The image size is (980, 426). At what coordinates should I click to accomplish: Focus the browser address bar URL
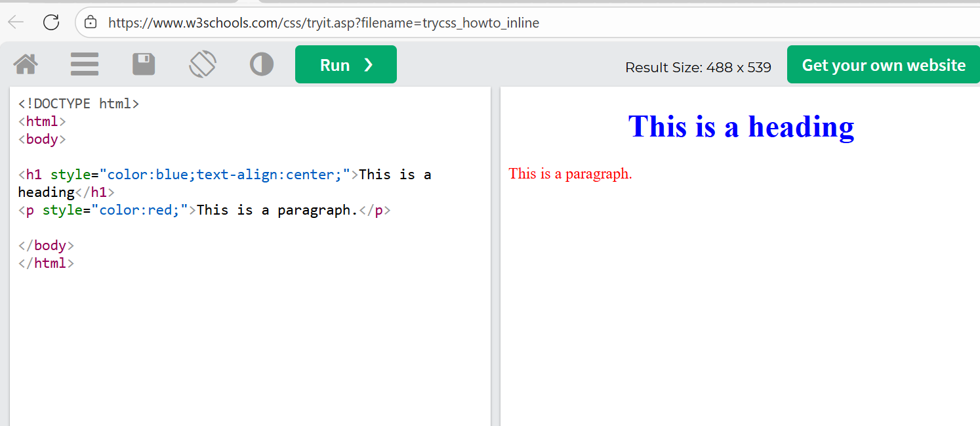point(323,23)
